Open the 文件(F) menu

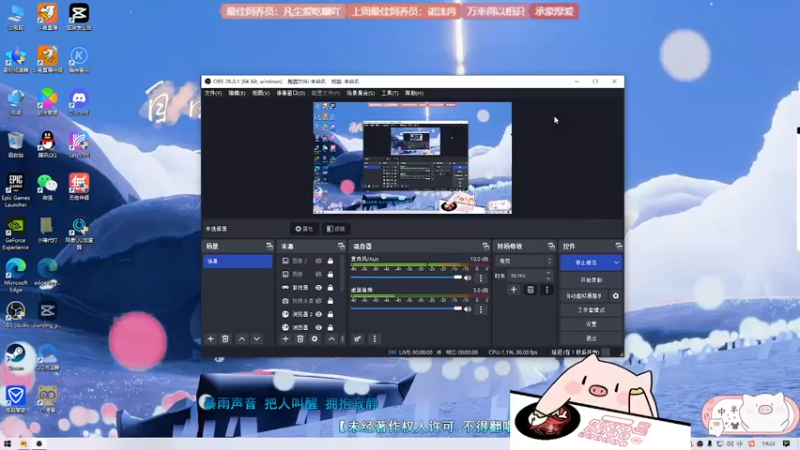click(x=213, y=93)
